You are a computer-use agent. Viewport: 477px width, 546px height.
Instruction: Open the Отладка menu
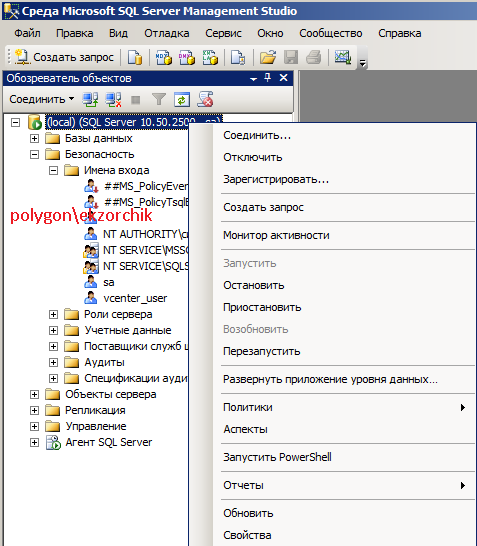pos(167,33)
